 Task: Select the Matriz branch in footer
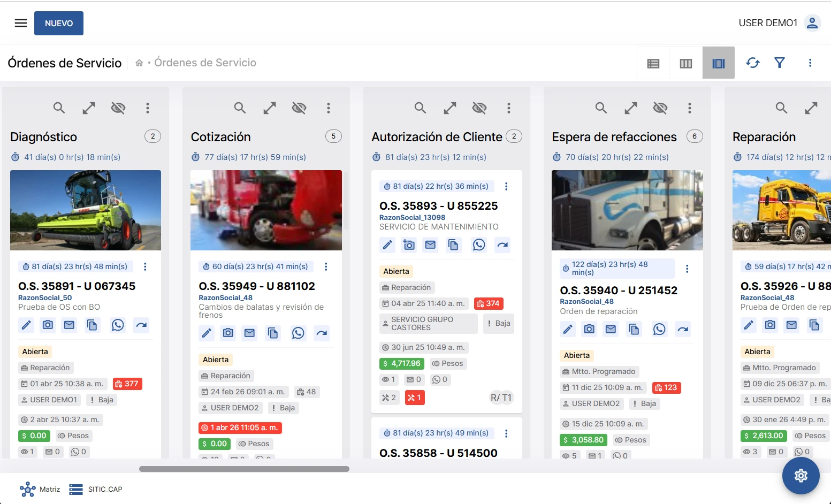40,489
